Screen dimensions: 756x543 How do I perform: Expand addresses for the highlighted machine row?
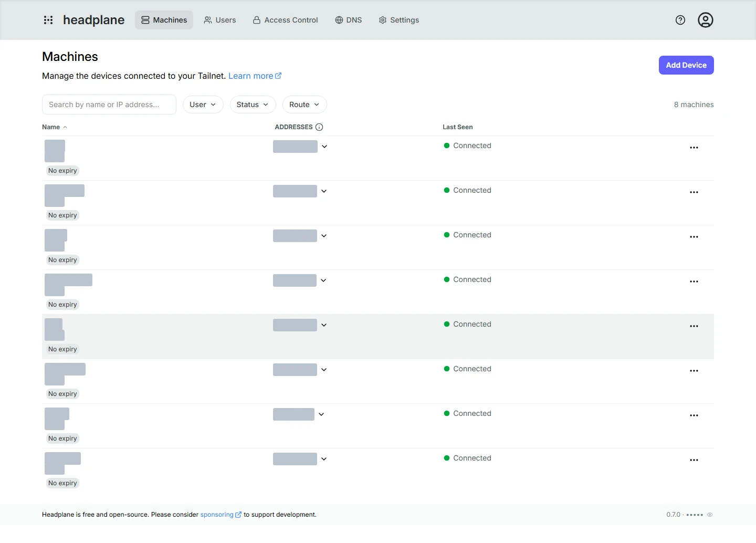point(324,325)
